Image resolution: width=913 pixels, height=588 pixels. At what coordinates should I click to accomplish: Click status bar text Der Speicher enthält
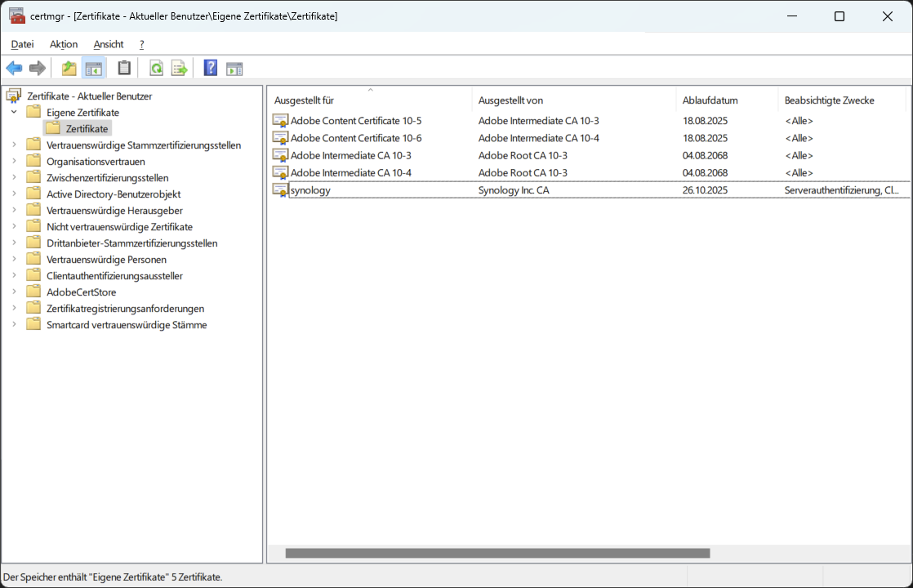point(113,577)
